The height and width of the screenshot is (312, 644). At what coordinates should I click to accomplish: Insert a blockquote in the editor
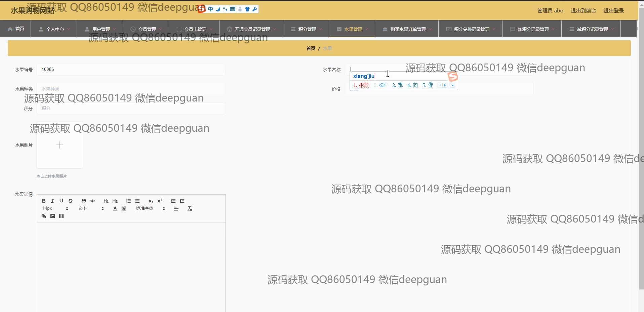point(84,201)
